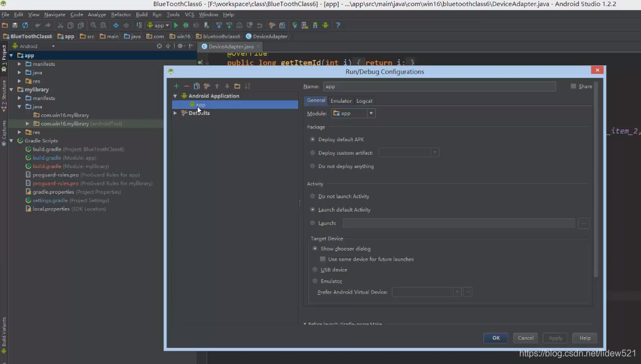Viewport: 641px width, 364px height.
Task: Select Show chooser dialog radio button
Action: click(315, 248)
